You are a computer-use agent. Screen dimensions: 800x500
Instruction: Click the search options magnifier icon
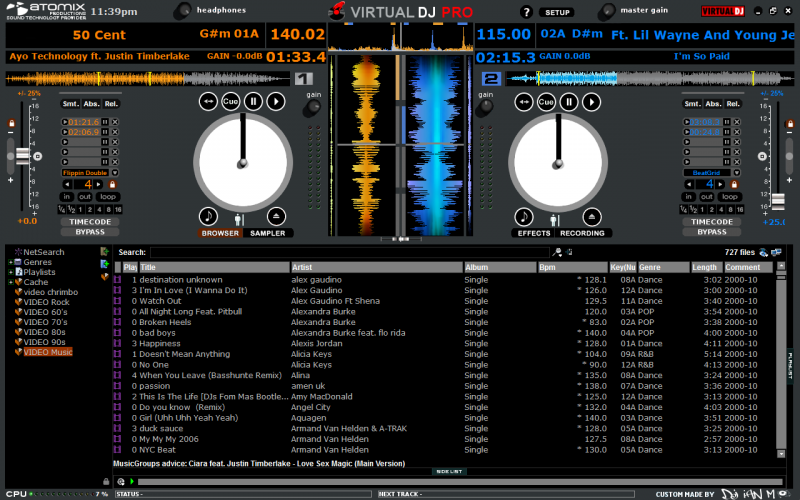tap(558, 252)
